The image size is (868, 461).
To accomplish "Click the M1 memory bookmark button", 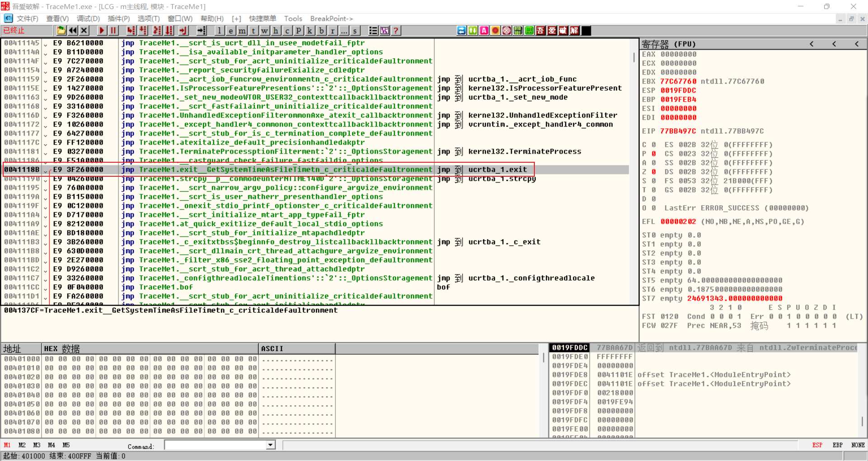I will pyautogui.click(x=7, y=445).
